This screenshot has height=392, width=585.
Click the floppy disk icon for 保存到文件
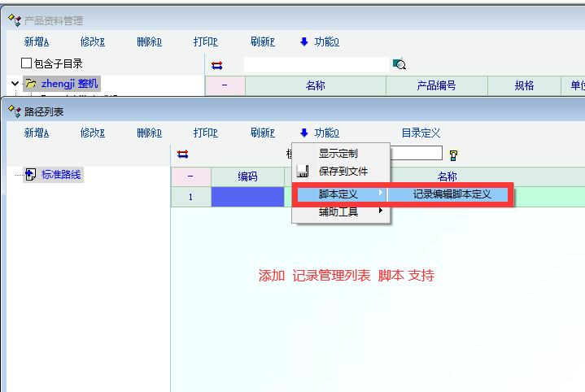(302, 172)
